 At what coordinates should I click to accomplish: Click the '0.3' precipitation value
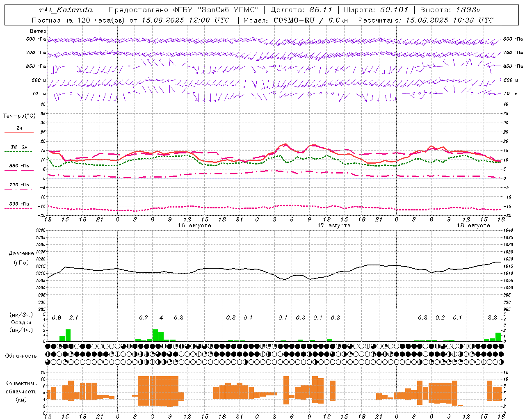tap(336, 318)
